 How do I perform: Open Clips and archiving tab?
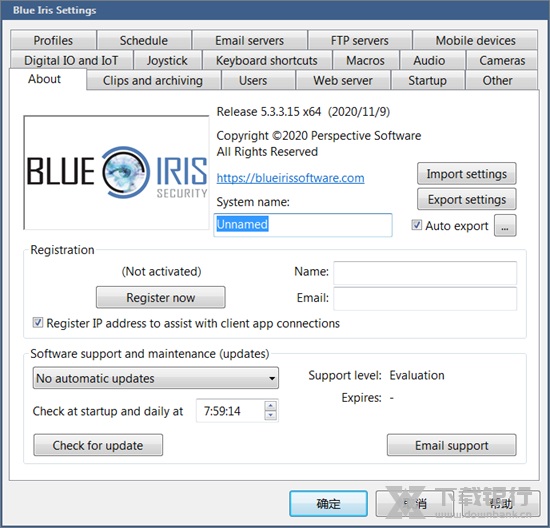tap(153, 80)
